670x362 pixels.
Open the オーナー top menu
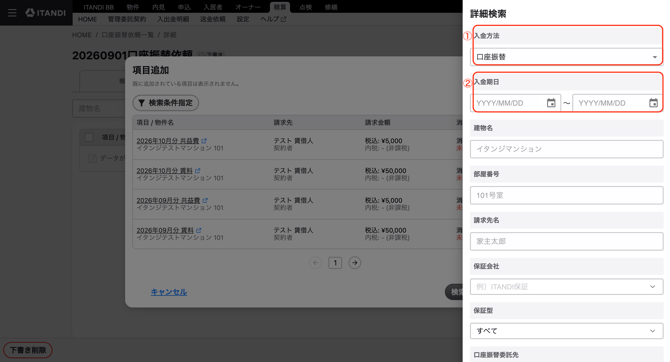point(248,7)
